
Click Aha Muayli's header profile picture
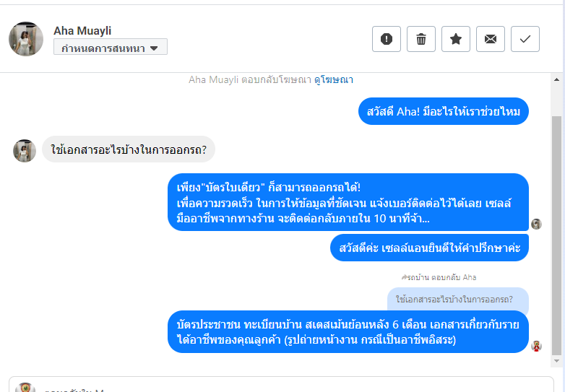[x=26, y=39]
